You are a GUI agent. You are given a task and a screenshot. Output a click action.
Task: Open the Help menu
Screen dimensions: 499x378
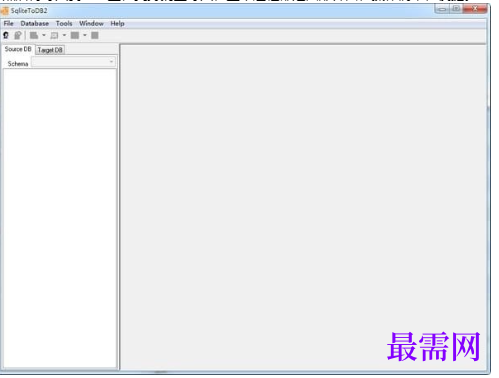[117, 23]
